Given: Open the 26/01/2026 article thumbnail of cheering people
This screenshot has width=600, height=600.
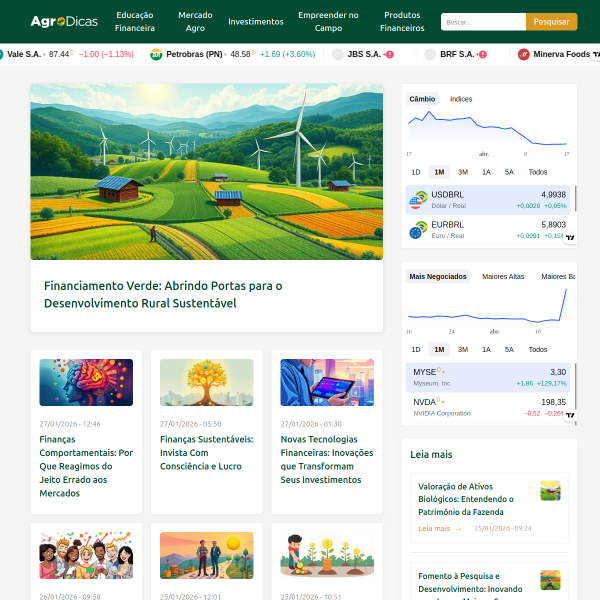Looking at the screenshot, I should 86,555.
